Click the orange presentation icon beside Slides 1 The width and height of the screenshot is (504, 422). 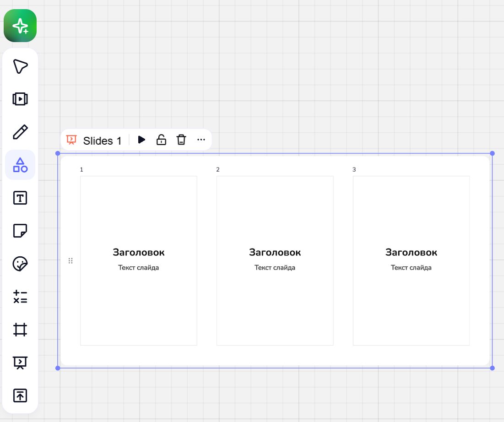(71, 140)
